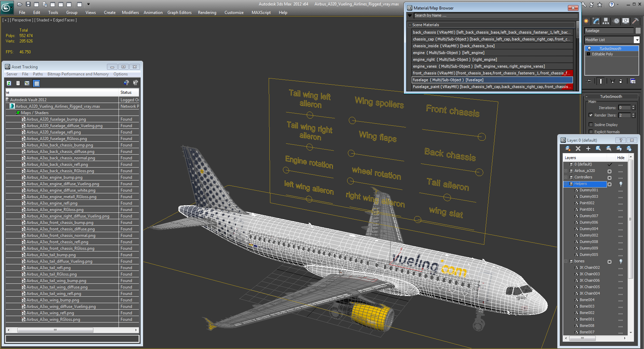The width and height of the screenshot is (644, 349).
Task: Click Render Iters spinner arrows
Action: pos(633,115)
